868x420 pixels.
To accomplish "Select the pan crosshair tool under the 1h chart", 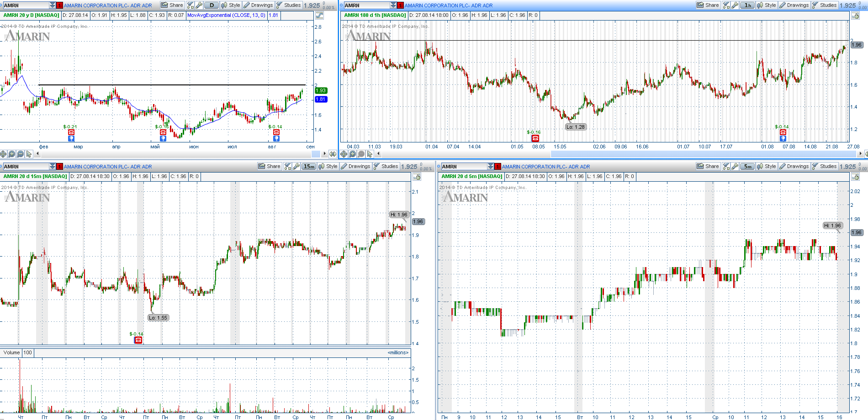I will click(x=344, y=154).
